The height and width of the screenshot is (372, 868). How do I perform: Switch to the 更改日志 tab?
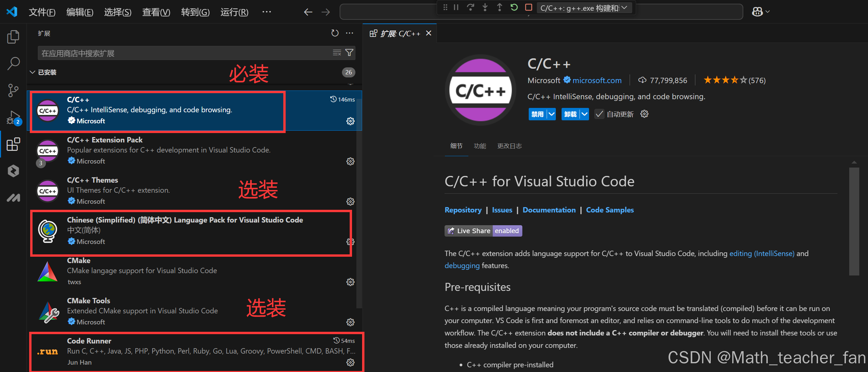click(x=510, y=146)
